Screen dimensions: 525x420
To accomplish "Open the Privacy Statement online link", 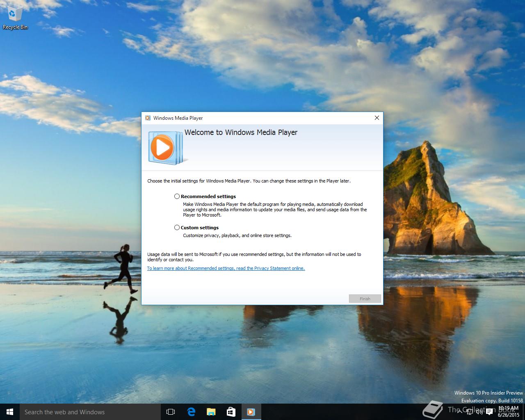I will coord(226,268).
